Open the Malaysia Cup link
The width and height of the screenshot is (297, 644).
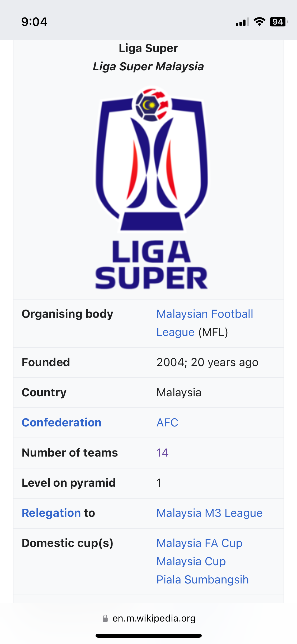point(191,561)
